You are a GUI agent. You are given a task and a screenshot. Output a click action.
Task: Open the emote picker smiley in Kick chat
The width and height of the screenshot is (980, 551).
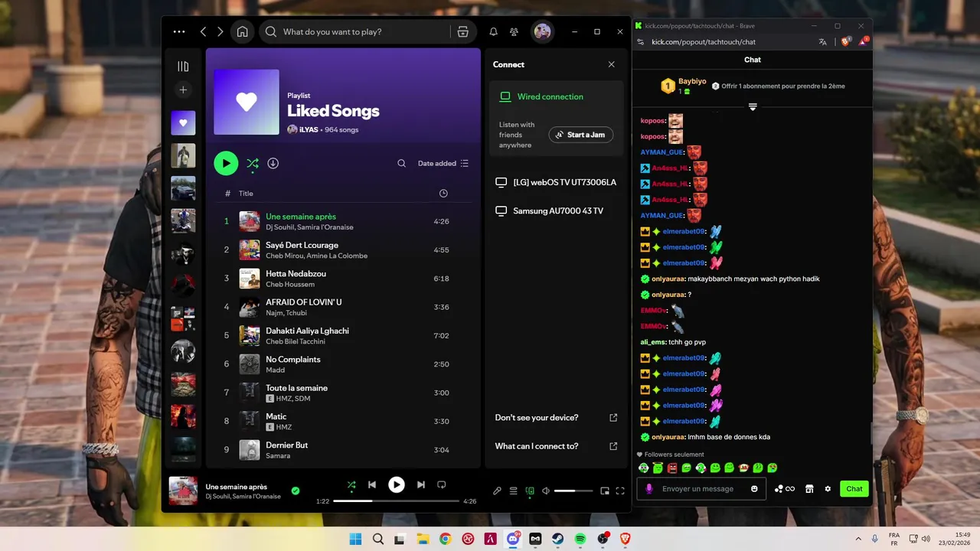point(754,488)
